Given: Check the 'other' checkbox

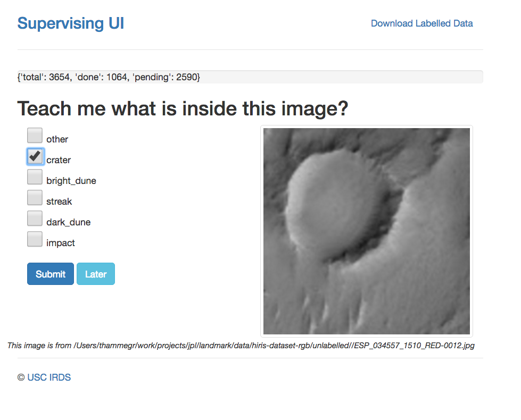Looking at the screenshot, I should [35, 136].
